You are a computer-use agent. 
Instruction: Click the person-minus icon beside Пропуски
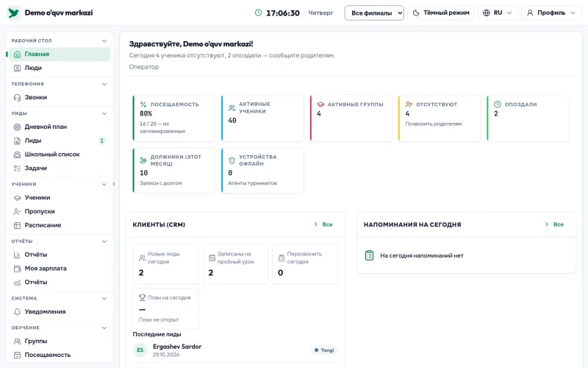coord(17,211)
